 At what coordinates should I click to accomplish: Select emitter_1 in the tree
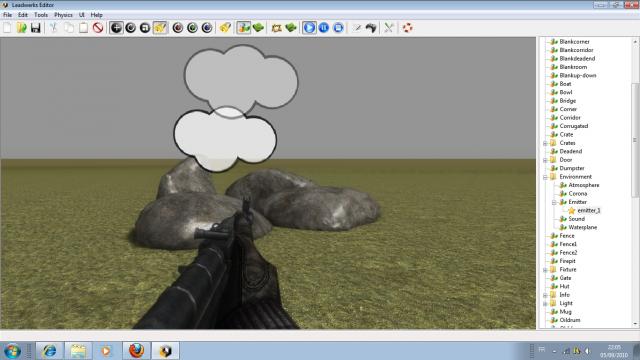coord(589,210)
